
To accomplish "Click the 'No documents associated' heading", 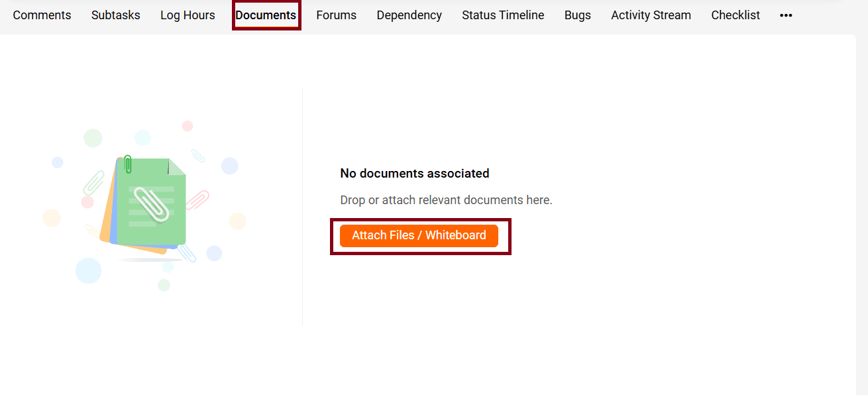I will pos(415,174).
